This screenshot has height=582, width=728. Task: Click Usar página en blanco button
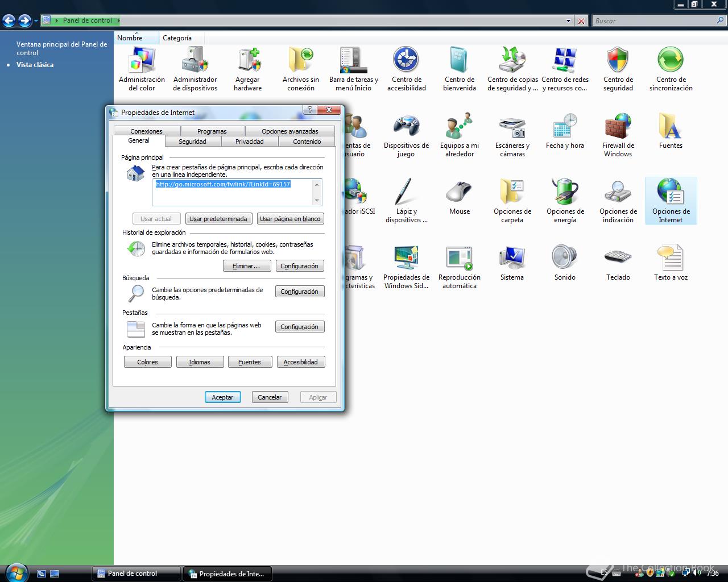coord(290,219)
